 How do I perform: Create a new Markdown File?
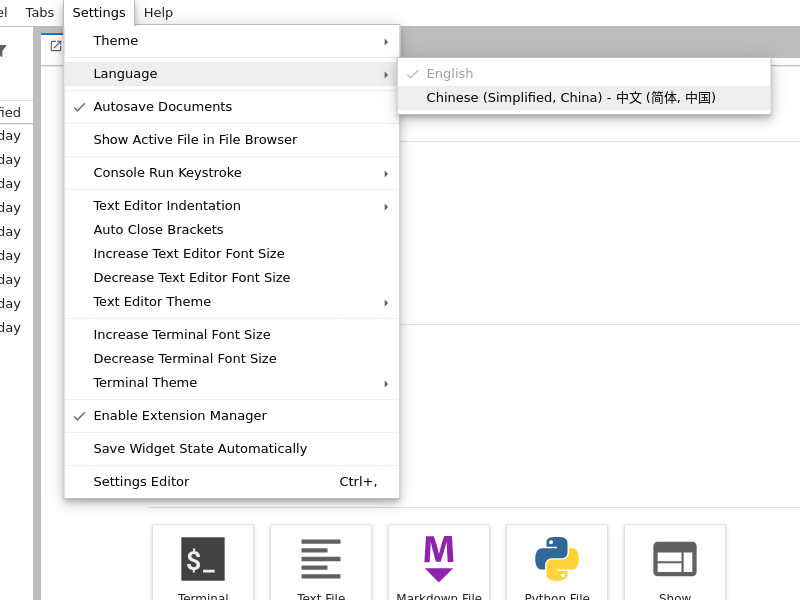(x=439, y=559)
